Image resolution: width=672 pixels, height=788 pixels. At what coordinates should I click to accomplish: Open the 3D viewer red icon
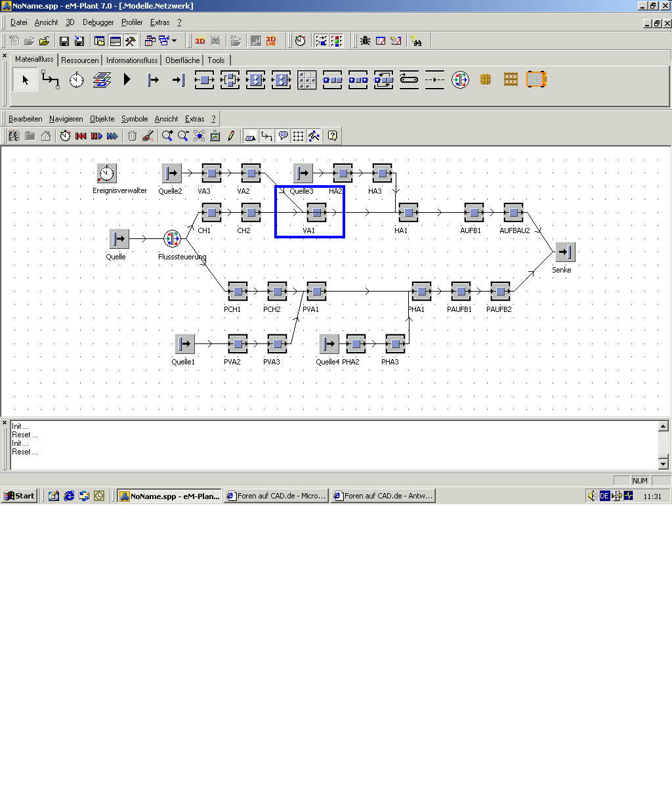199,41
